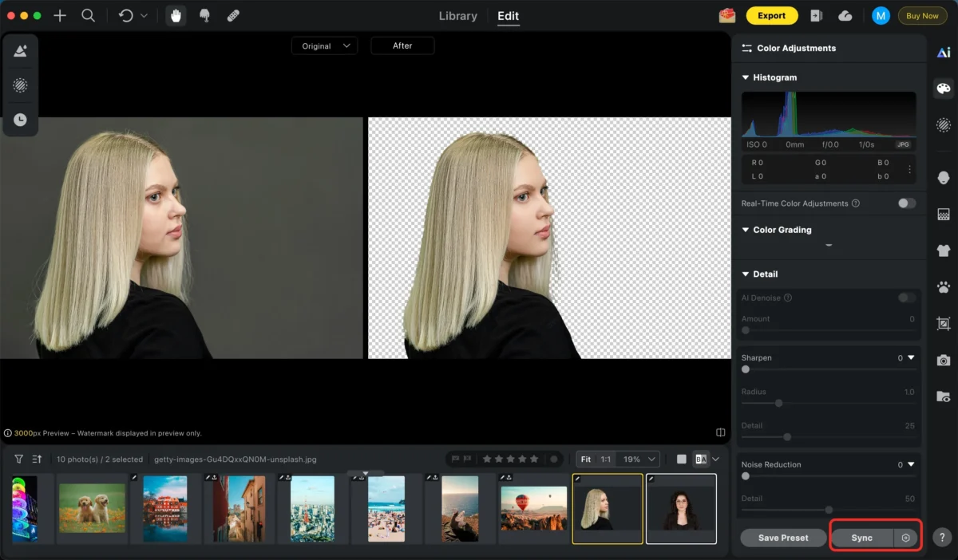This screenshot has width=958, height=560.
Task: Enable Real-Time Color Adjustments toggle
Action: point(906,203)
